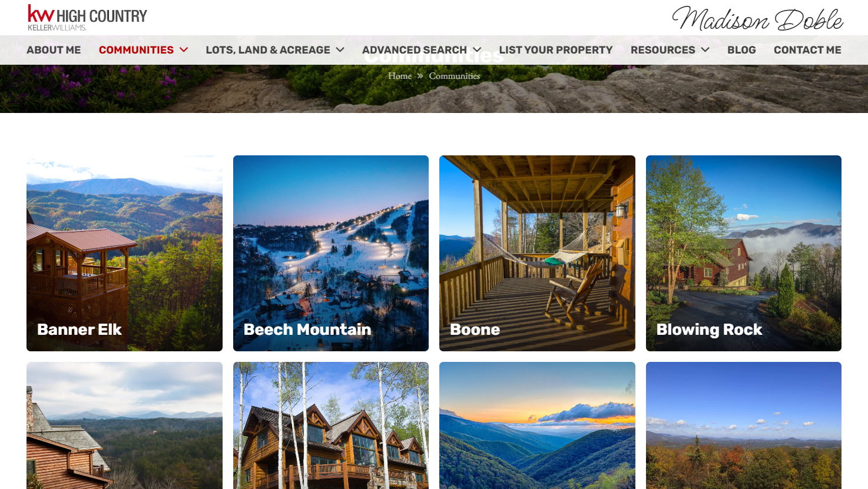This screenshot has height=489, width=868.
Task: Open the Beech Mountain community card
Action: tap(331, 253)
